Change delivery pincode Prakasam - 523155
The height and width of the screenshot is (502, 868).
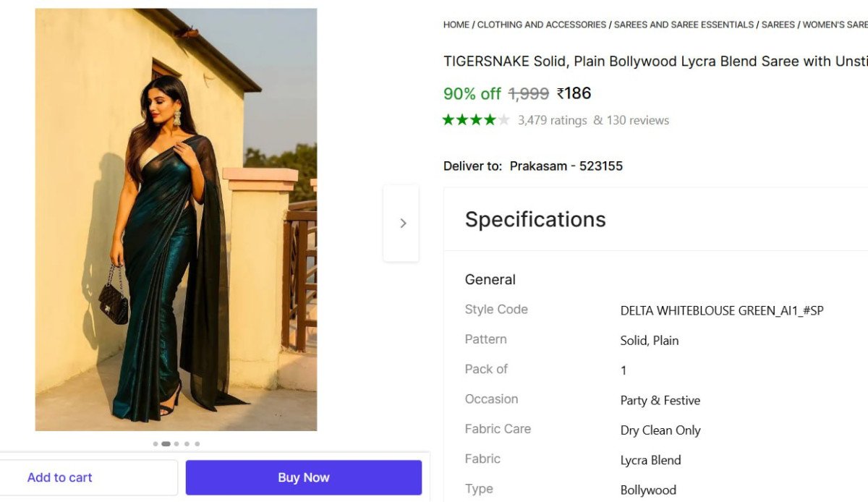566,166
